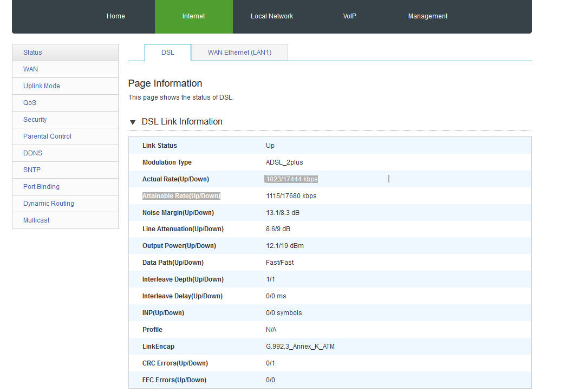Click the Data Path value Fast/Fast

point(279,263)
